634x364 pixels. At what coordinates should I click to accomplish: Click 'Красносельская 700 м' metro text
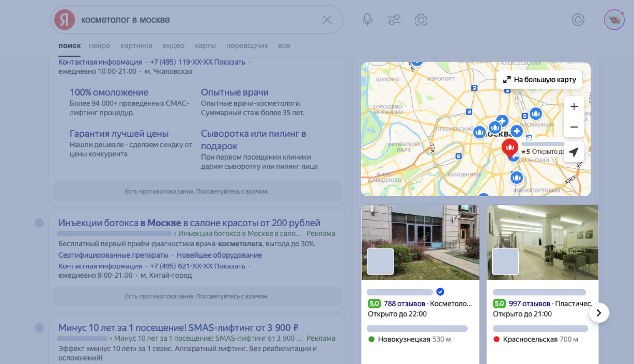(x=541, y=339)
